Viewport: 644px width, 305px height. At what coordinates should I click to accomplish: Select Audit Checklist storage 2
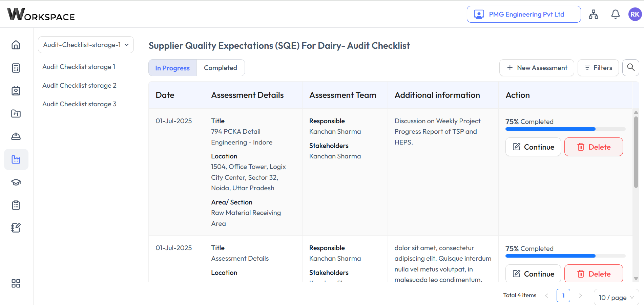click(79, 86)
